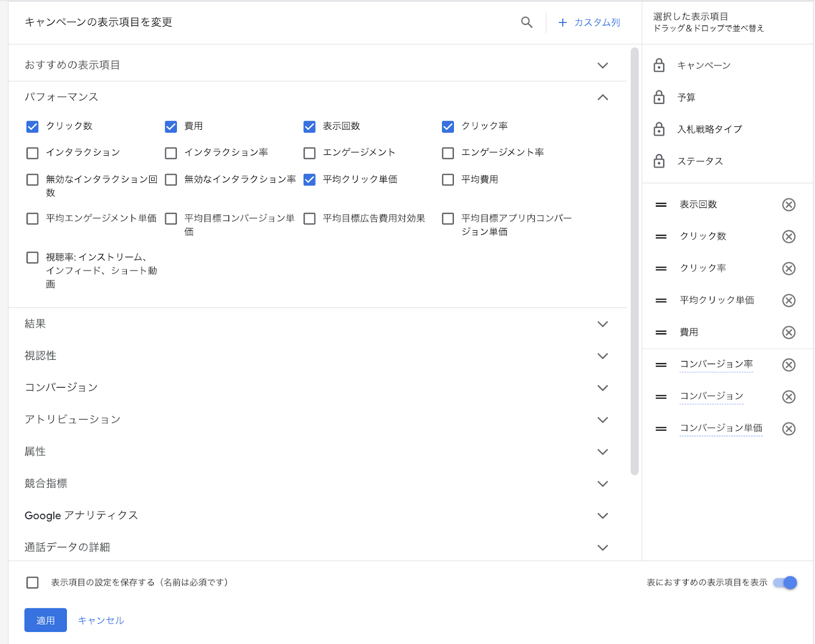Grab the drag handle for 平均クリック単価
The height and width of the screenshot is (644, 815).
click(661, 300)
